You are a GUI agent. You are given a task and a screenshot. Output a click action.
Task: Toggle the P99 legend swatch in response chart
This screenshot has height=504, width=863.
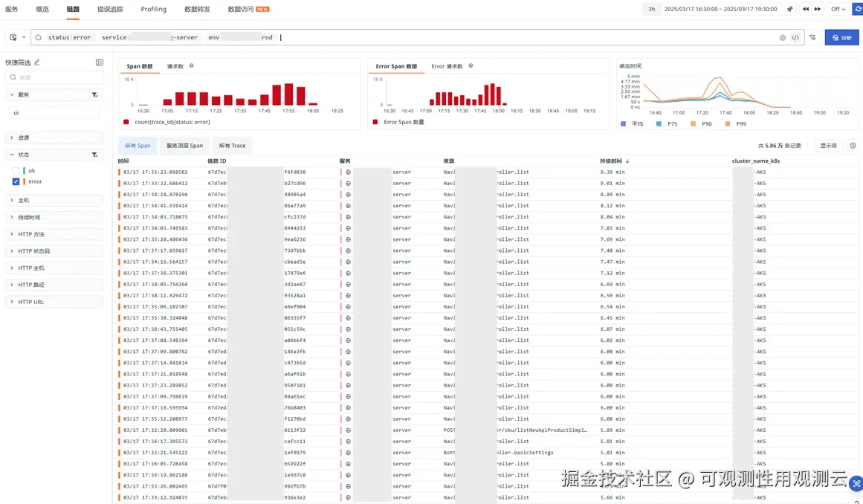coord(728,124)
